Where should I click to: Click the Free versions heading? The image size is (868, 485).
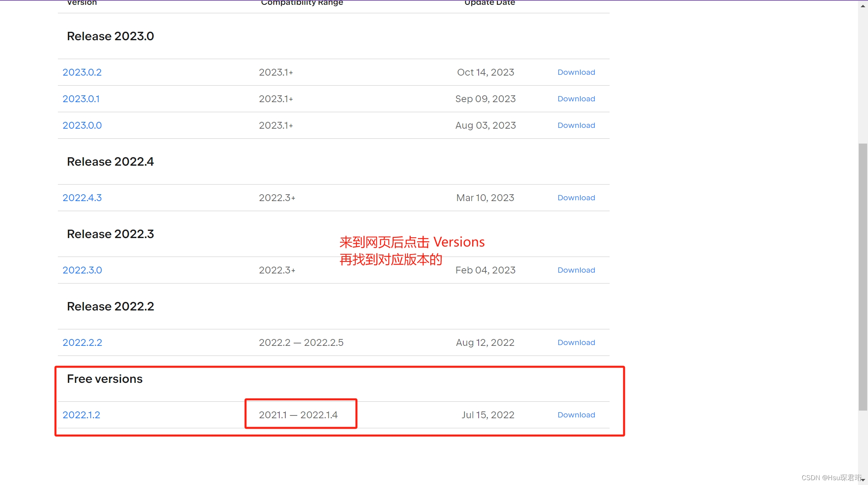pyautogui.click(x=104, y=379)
